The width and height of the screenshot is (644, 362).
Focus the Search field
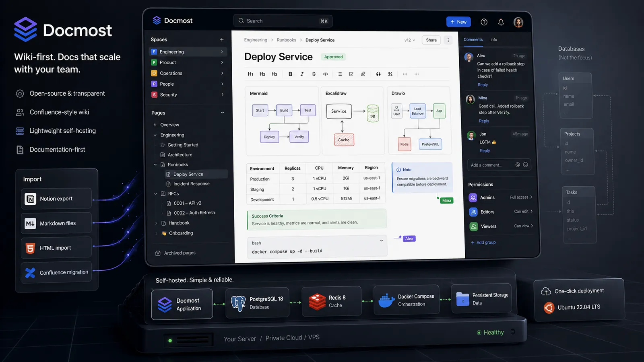point(283,21)
